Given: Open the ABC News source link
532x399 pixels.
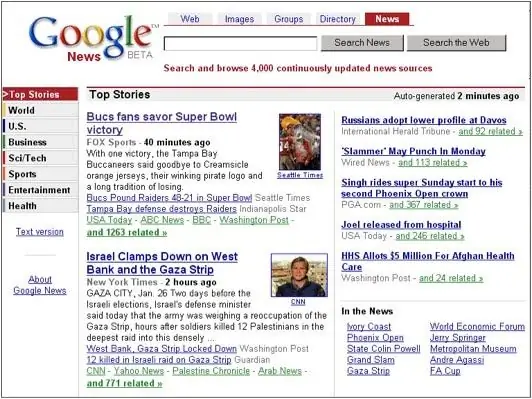Looking at the screenshot, I should click(x=162, y=220).
